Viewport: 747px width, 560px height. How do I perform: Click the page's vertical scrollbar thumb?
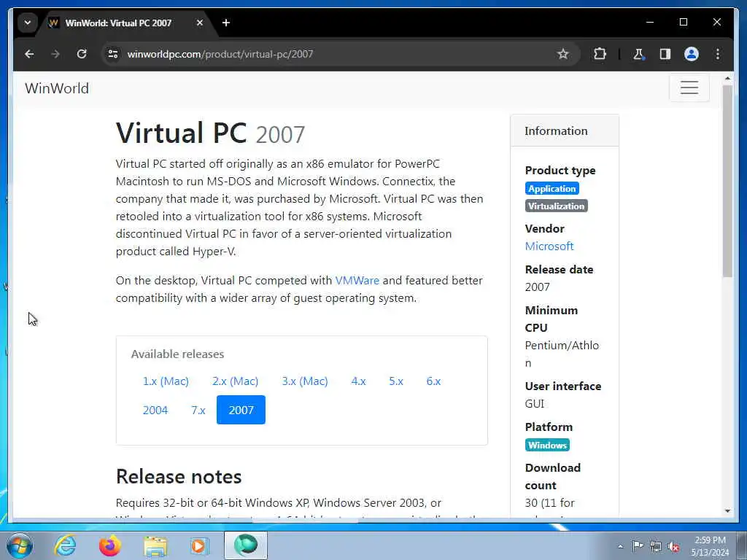tap(727, 181)
